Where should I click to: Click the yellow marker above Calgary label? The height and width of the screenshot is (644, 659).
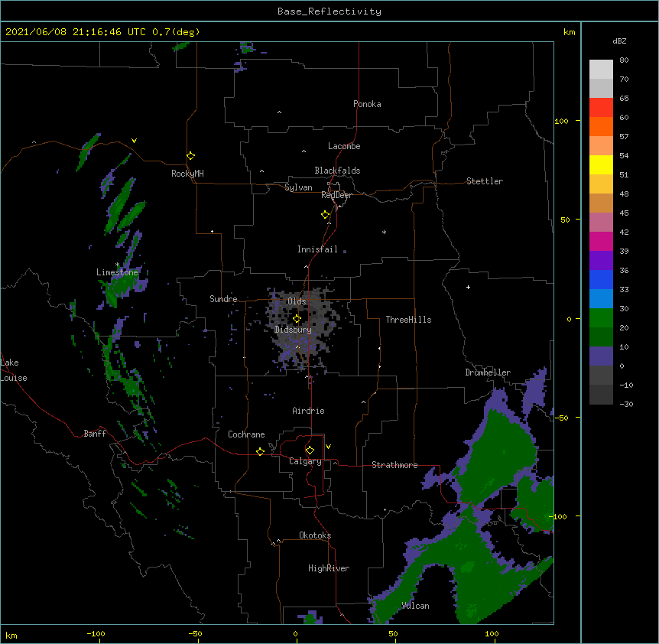(x=310, y=450)
